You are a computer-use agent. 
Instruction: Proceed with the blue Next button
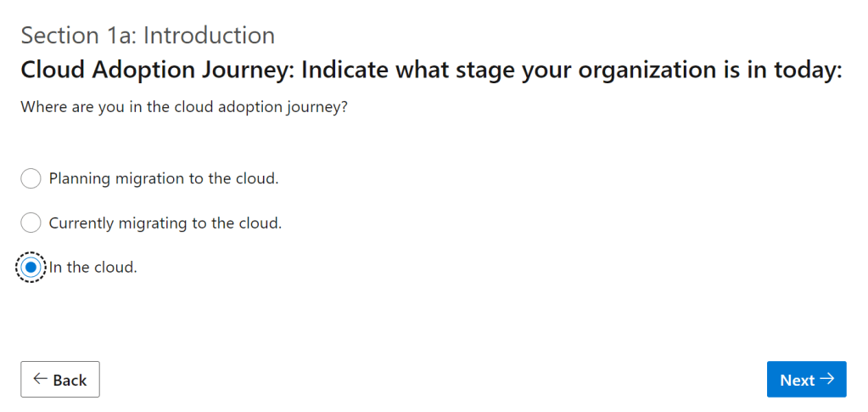click(x=806, y=380)
